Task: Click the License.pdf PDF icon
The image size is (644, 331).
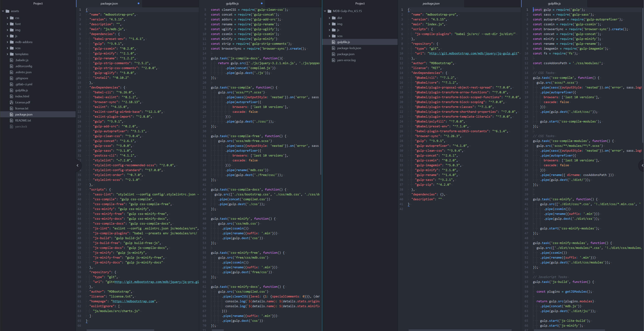Action: (x=12, y=102)
